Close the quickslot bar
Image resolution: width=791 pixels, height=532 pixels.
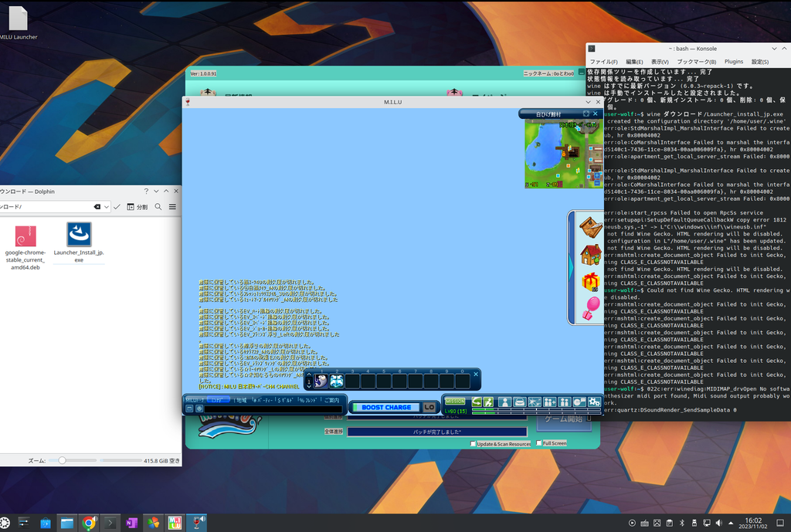pos(476,374)
